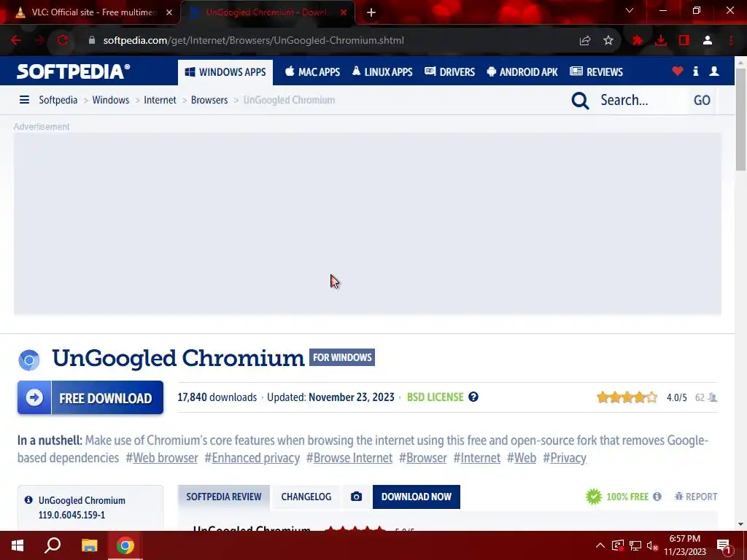
Task: Click the share page icon in address bar
Action: 585,41
